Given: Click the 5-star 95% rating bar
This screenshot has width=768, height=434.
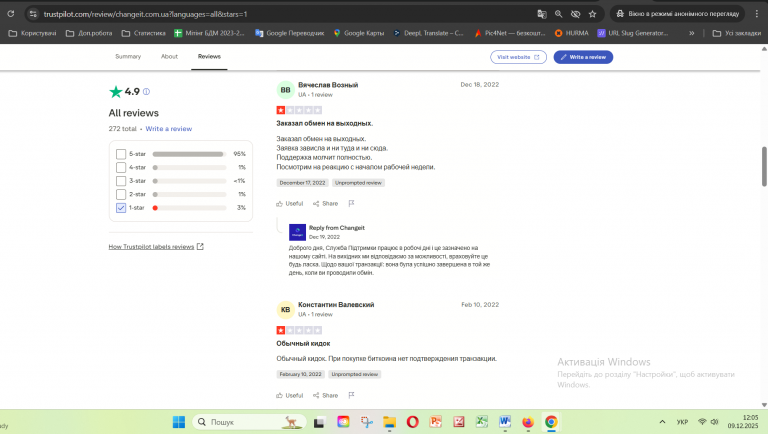Looking at the screenshot, I should pos(189,154).
